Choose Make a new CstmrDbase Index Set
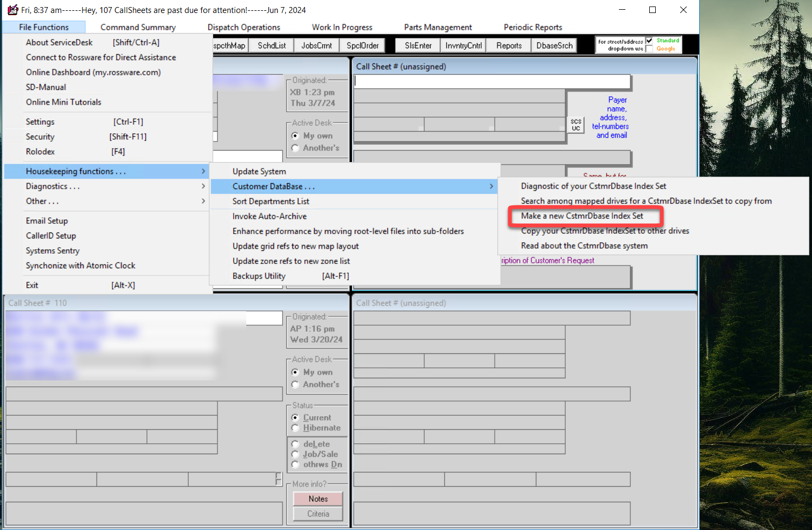 click(x=582, y=216)
